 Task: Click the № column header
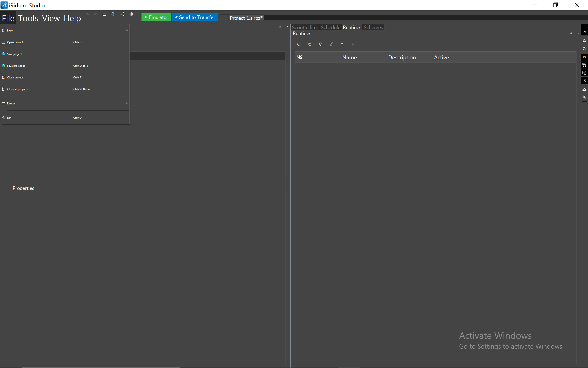(318, 57)
